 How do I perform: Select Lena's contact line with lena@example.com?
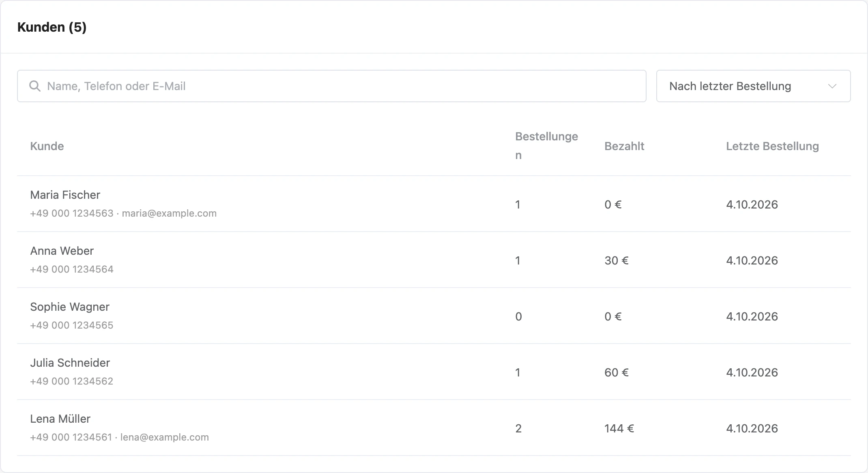pyautogui.click(x=120, y=437)
